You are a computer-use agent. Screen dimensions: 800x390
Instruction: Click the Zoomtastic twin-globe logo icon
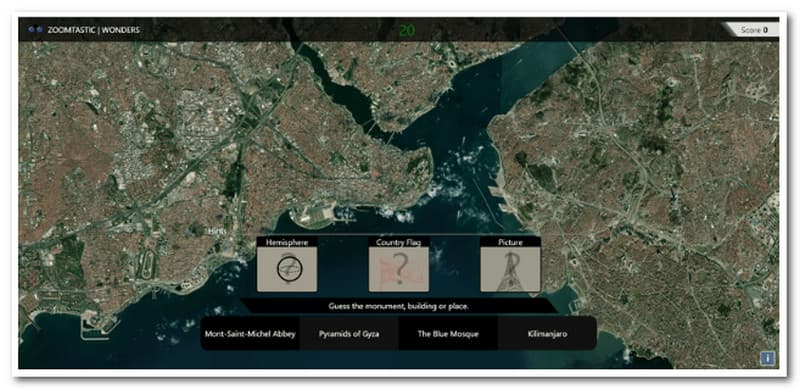point(35,30)
